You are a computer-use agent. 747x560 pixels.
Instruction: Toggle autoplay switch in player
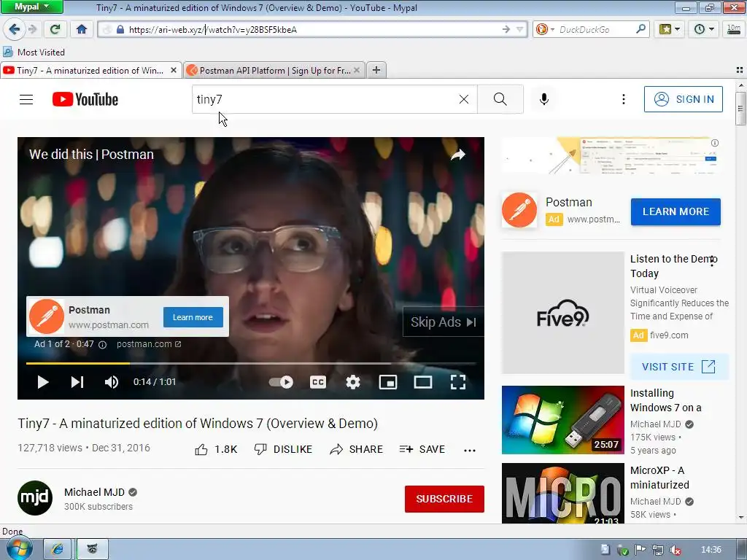click(281, 382)
